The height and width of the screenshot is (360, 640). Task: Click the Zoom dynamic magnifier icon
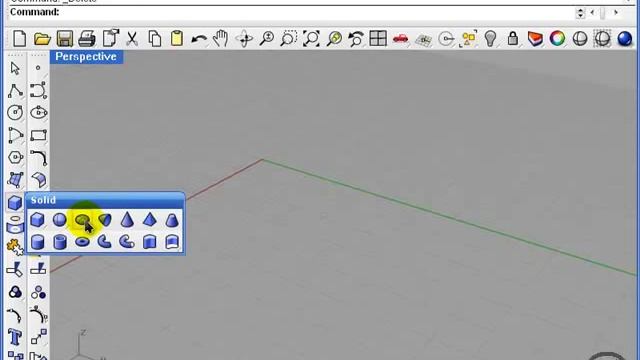tap(267, 39)
